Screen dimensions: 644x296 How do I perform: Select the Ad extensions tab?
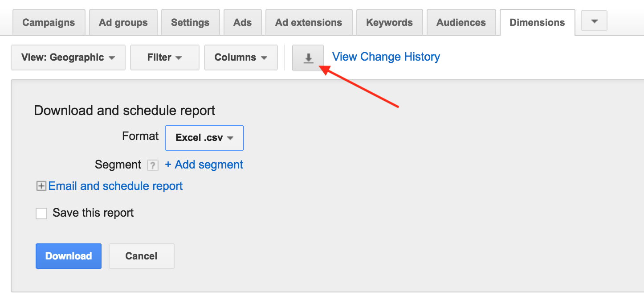point(309,22)
